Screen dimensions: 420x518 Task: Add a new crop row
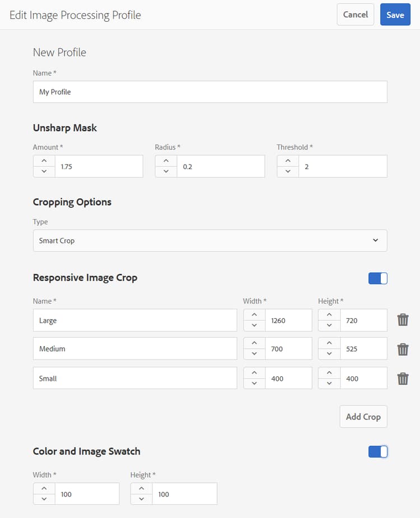363,417
